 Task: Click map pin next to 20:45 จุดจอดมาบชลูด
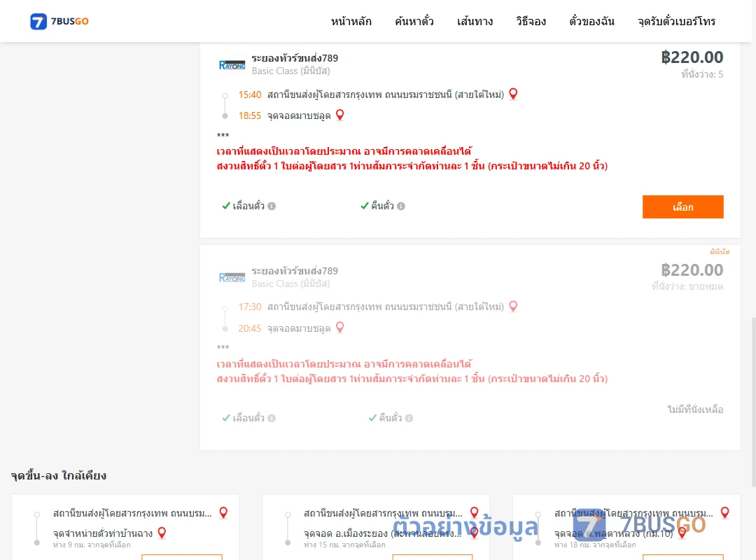click(x=340, y=328)
